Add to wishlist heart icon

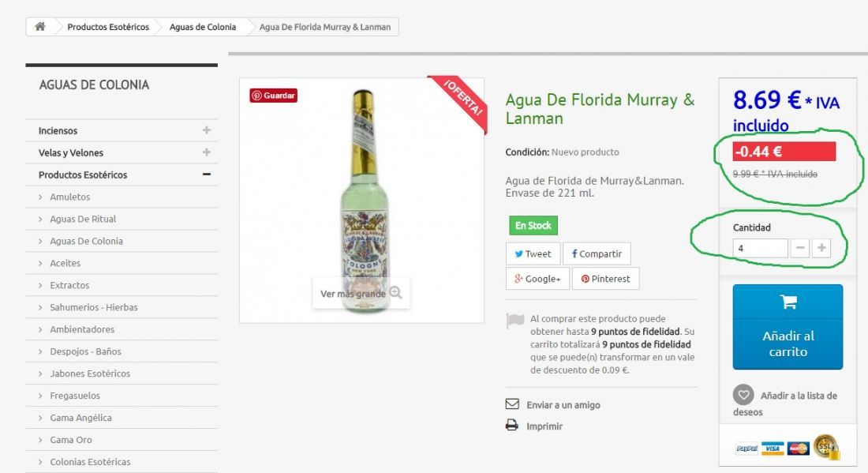743,395
